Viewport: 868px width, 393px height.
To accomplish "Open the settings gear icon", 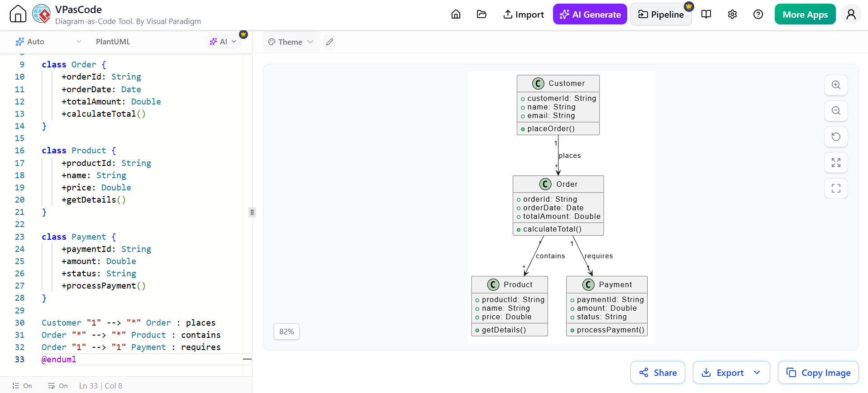I will 732,14.
